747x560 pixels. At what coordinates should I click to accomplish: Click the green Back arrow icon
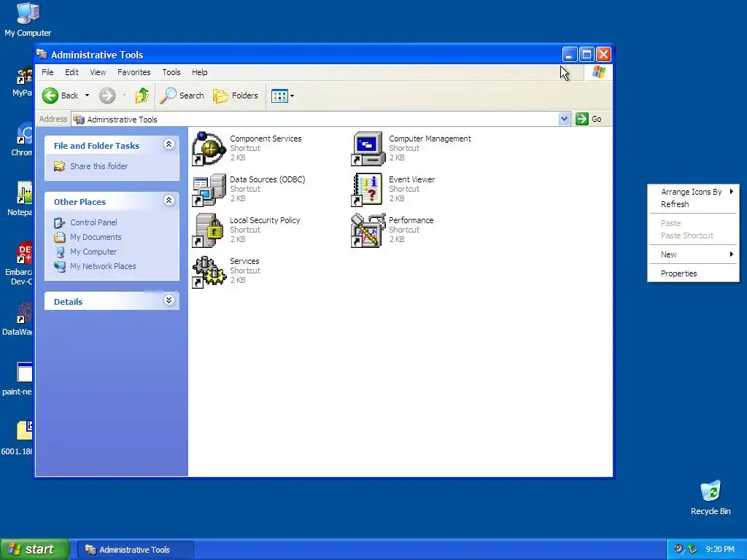[x=50, y=96]
